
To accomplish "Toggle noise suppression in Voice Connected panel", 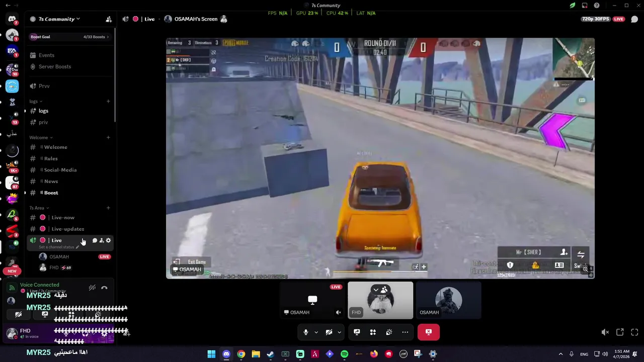I will (92, 288).
